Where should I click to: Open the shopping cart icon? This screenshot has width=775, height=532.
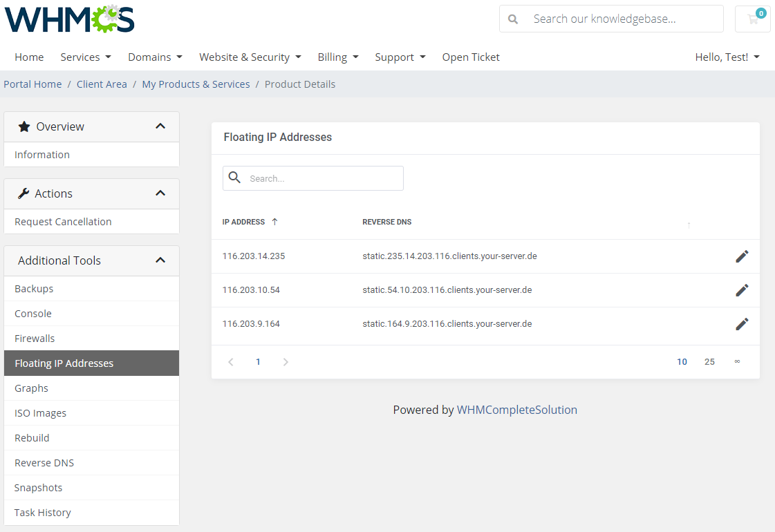pyautogui.click(x=753, y=19)
